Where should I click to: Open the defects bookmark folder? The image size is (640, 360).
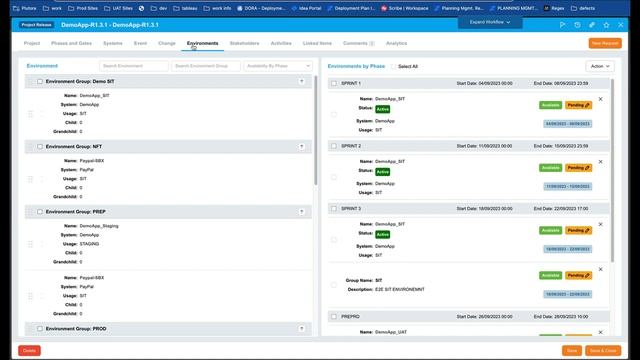(x=583, y=8)
